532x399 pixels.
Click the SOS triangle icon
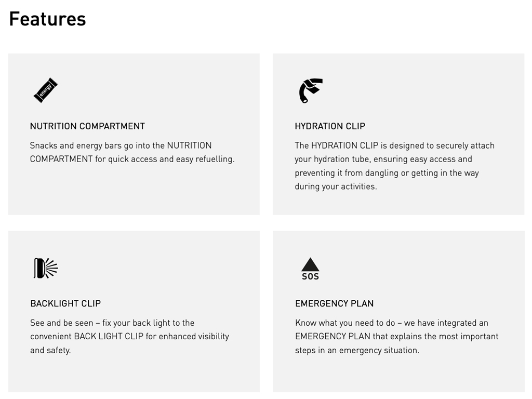point(310,269)
